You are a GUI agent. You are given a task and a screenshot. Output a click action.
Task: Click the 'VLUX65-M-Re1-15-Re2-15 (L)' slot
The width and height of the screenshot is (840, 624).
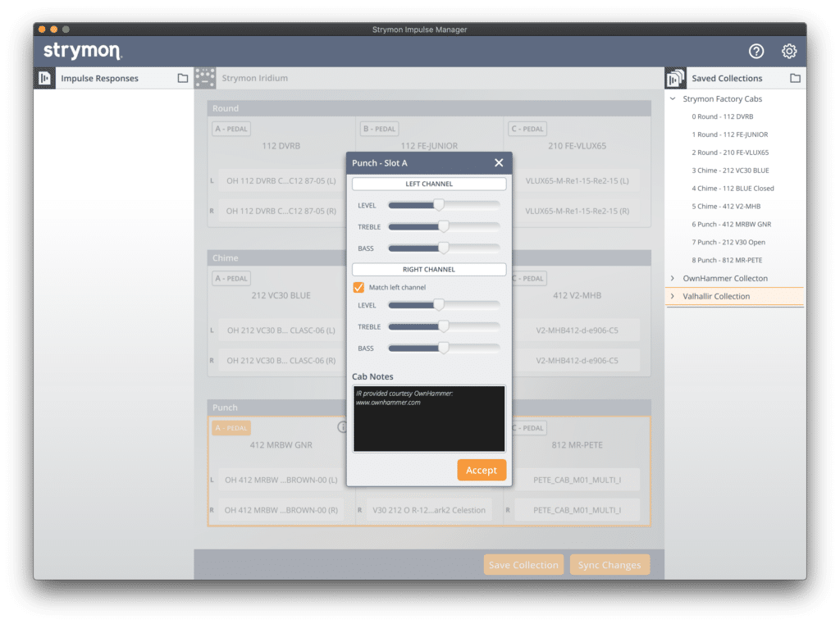point(577,180)
